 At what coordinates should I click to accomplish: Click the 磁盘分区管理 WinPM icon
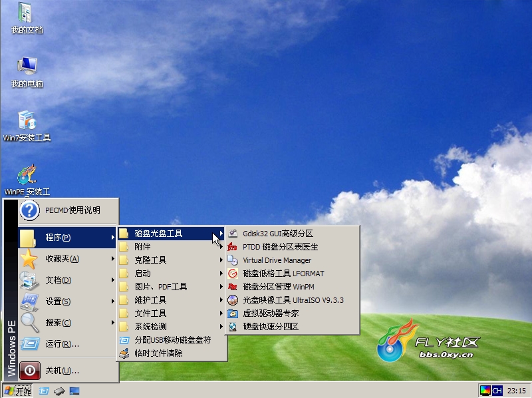pos(233,287)
